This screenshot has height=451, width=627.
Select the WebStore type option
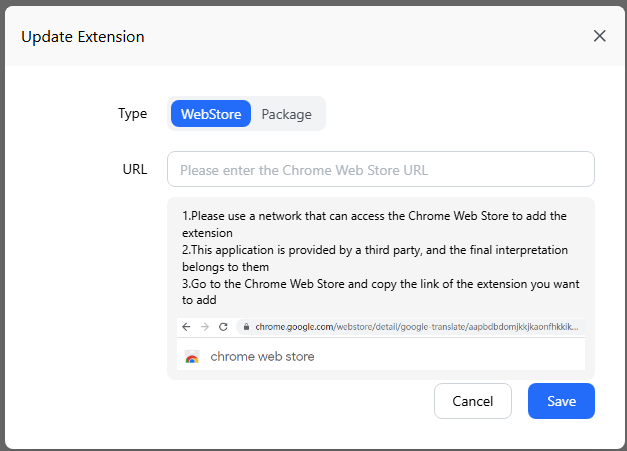[211, 114]
